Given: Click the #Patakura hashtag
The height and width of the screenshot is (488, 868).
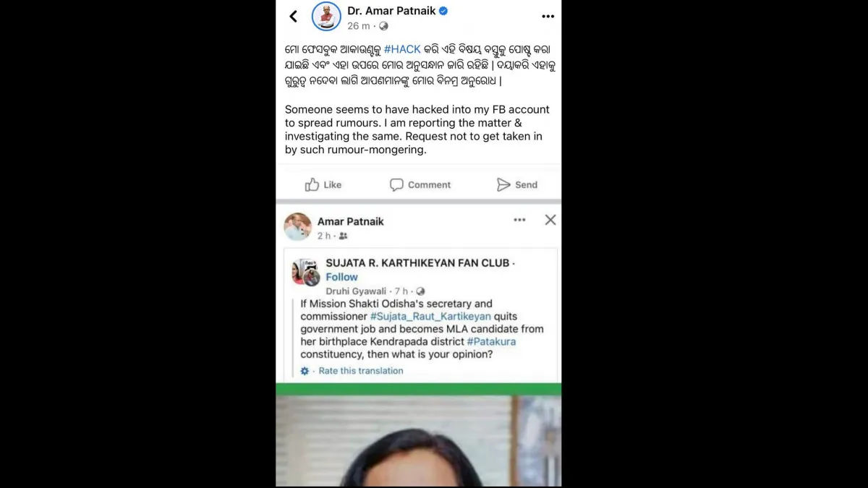Looking at the screenshot, I should pyautogui.click(x=491, y=341).
